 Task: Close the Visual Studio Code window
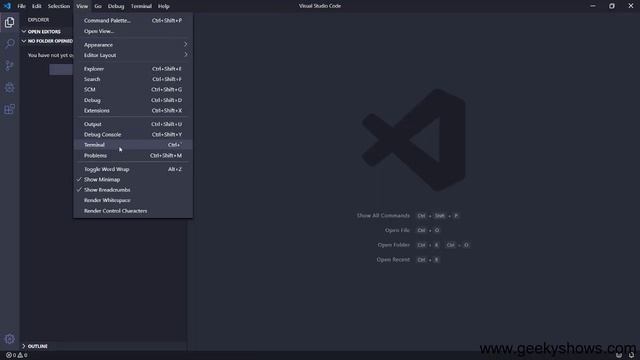pos(631,6)
